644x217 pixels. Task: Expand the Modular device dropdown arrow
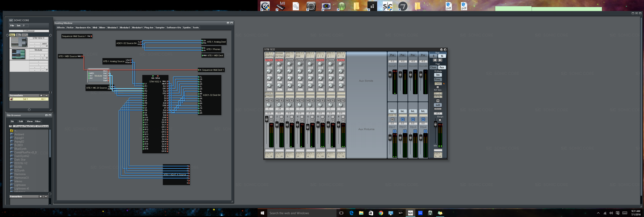click(x=47, y=58)
